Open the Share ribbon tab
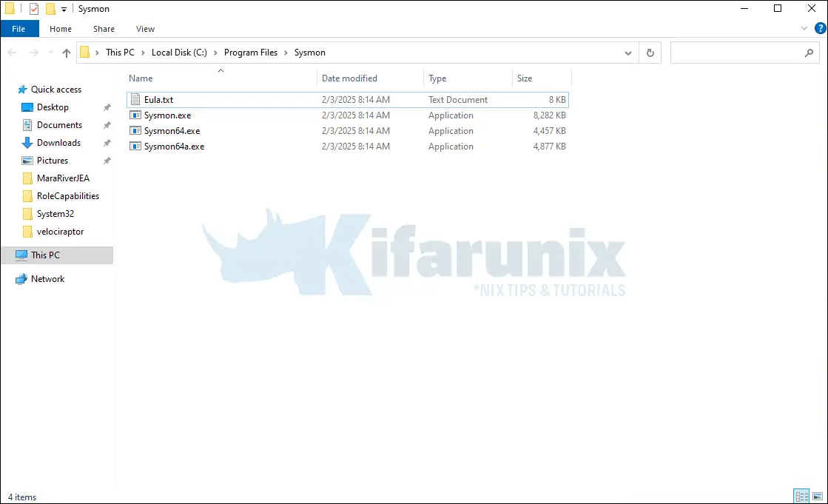The height and width of the screenshot is (504, 828). click(104, 29)
